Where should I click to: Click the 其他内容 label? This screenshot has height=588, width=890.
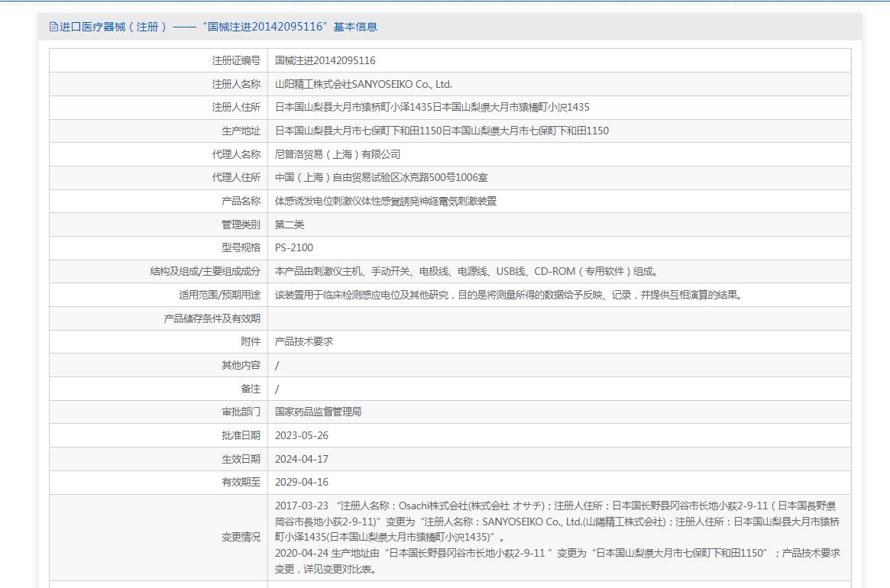pos(241,365)
